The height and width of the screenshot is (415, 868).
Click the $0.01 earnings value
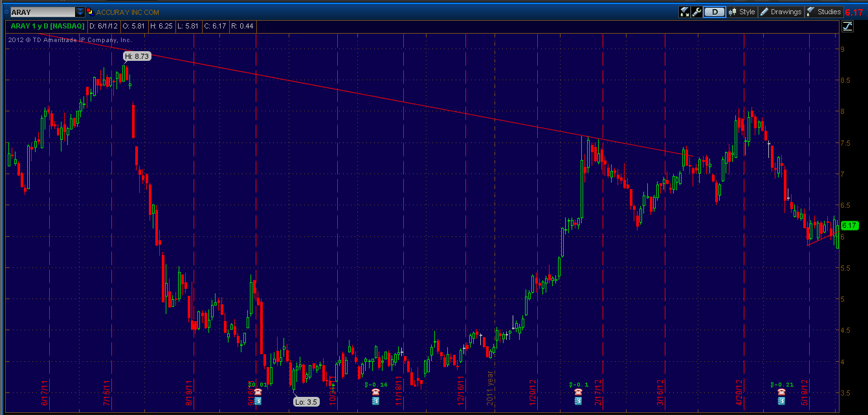coord(257,385)
